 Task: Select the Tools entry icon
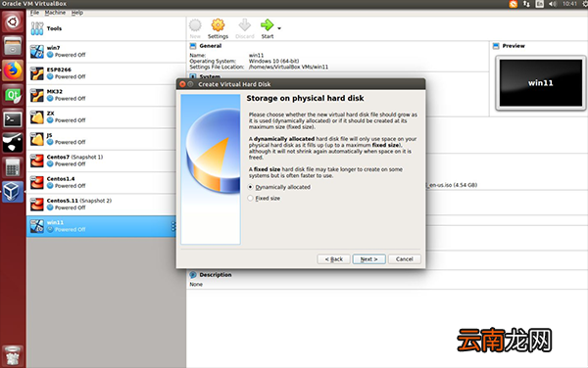click(x=37, y=28)
